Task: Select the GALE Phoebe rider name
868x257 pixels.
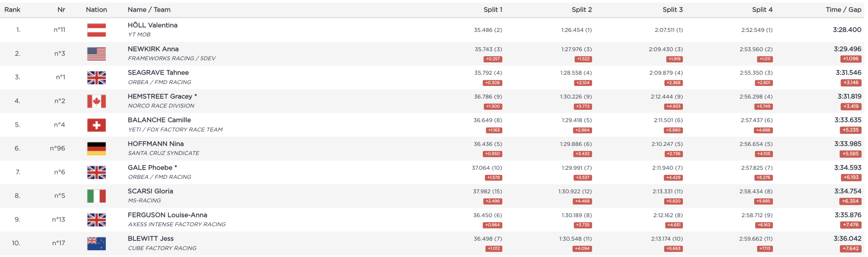Action: (x=150, y=168)
